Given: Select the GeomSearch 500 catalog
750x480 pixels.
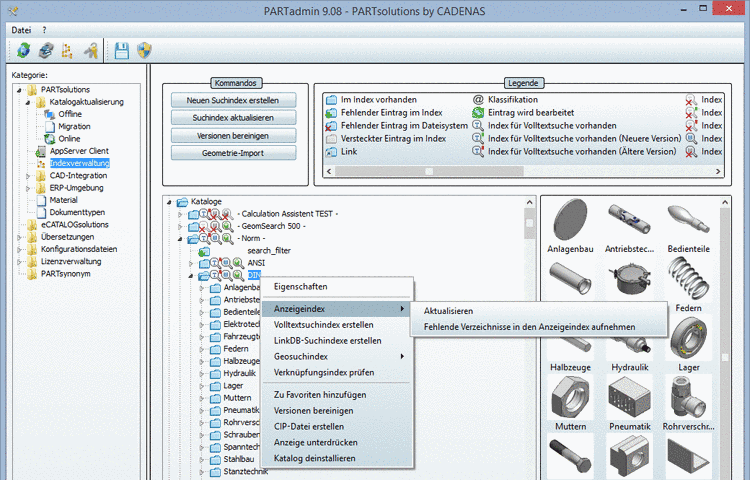Looking at the screenshot, I should click(x=271, y=226).
